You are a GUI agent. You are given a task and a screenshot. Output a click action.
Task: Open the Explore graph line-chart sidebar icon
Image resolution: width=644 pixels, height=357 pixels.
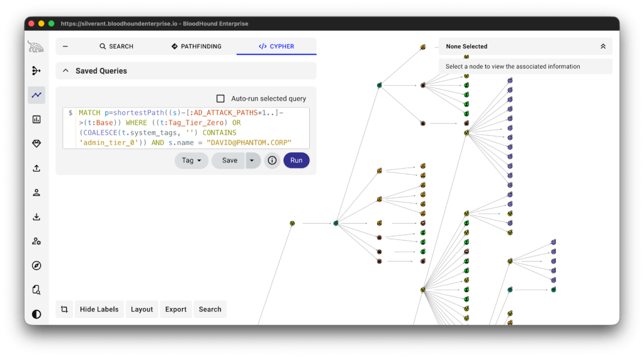[37, 95]
